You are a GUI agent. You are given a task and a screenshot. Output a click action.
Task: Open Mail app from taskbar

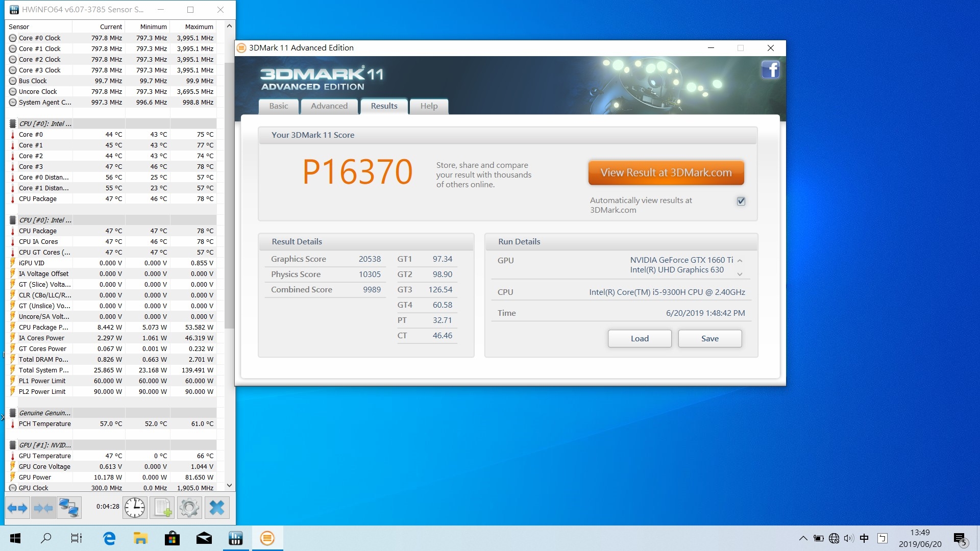tap(204, 538)
